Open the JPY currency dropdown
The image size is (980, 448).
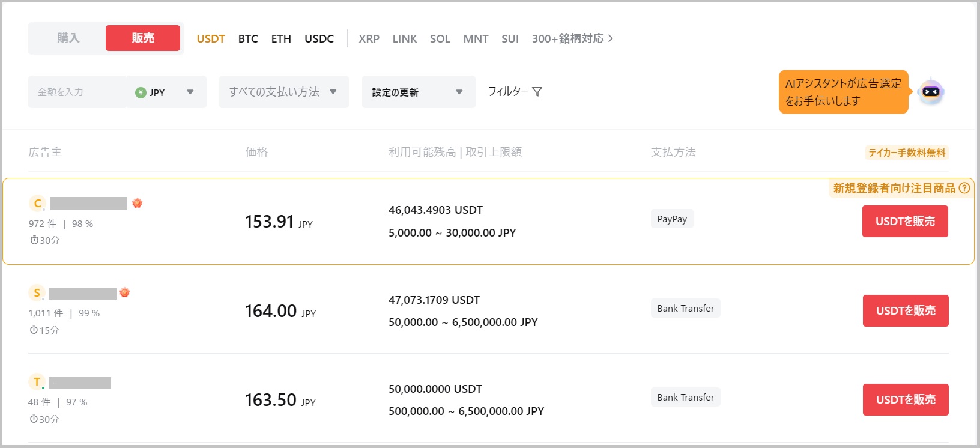[x=190, y=92]
